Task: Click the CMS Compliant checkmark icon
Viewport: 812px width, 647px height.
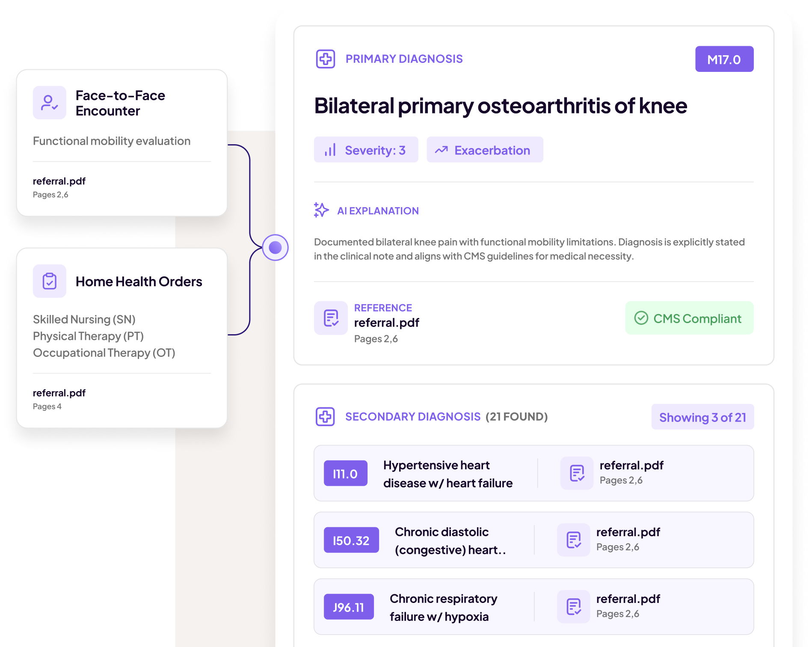Action: (x=641, y=318)
